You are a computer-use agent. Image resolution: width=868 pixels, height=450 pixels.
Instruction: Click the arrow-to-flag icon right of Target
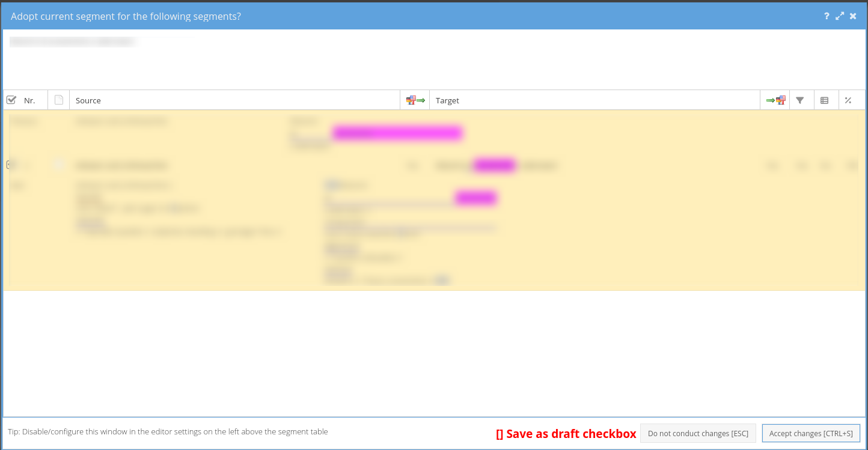(775, 100)
